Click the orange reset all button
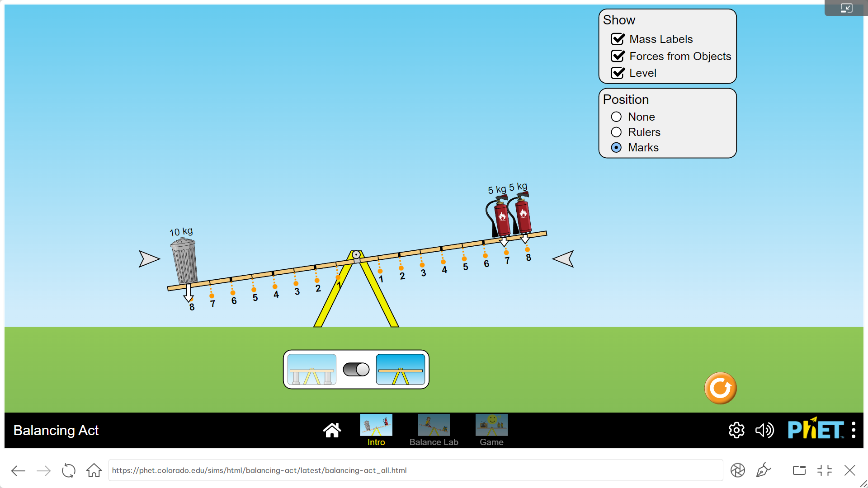868x488 pixels. (720, 388)
